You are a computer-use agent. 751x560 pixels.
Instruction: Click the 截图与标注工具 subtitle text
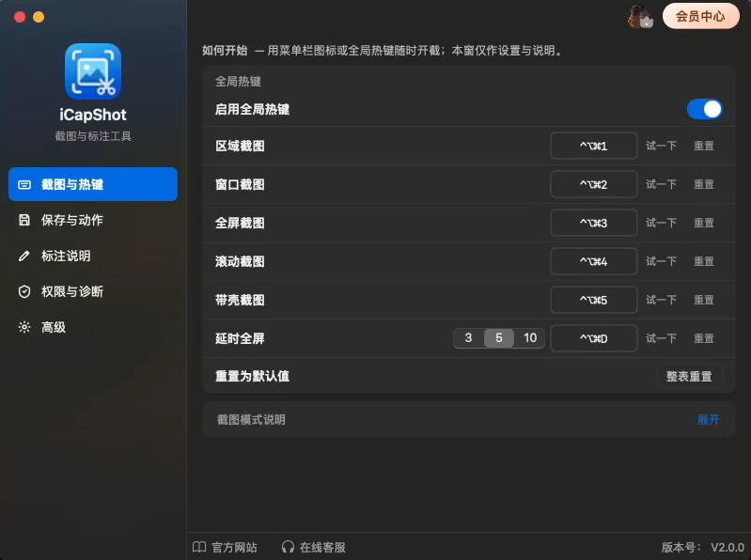[x=93, y=136]
